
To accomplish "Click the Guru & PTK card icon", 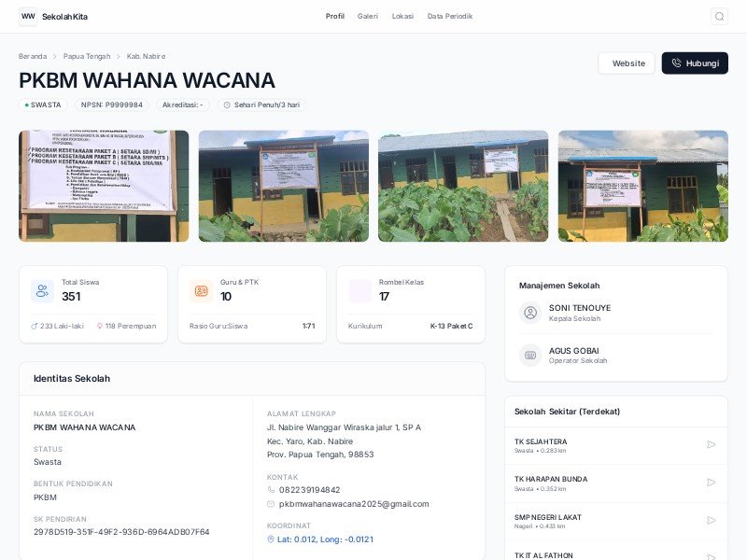I will 201,291.
